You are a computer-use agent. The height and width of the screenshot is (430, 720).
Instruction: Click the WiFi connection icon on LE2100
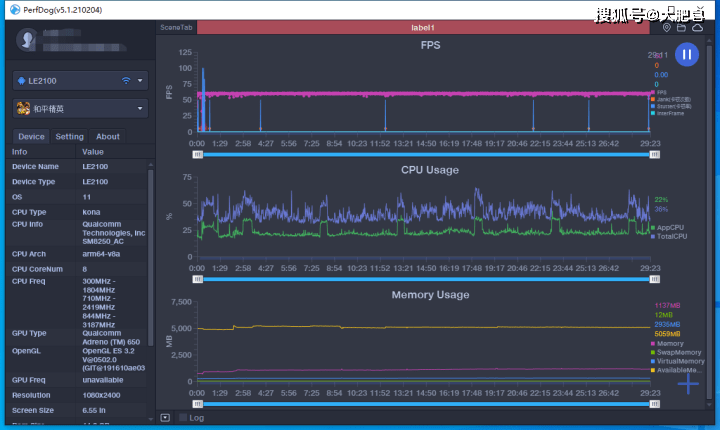click(126, 80)
